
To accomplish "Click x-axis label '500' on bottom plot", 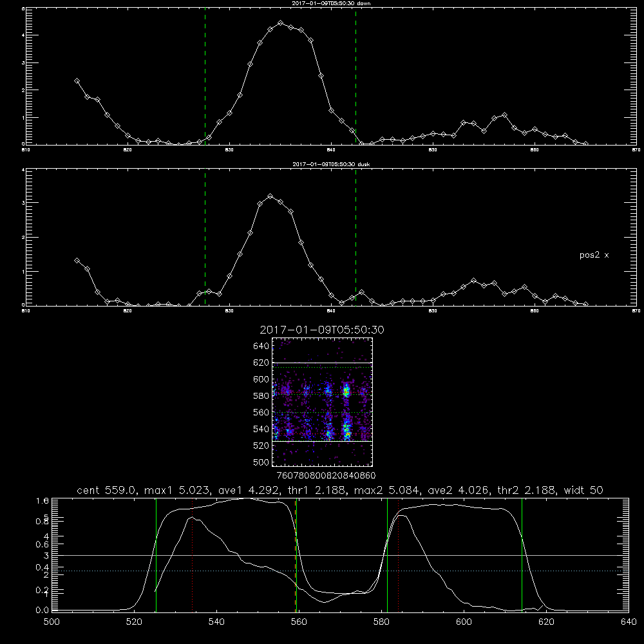I will click(x=52, y=622).
